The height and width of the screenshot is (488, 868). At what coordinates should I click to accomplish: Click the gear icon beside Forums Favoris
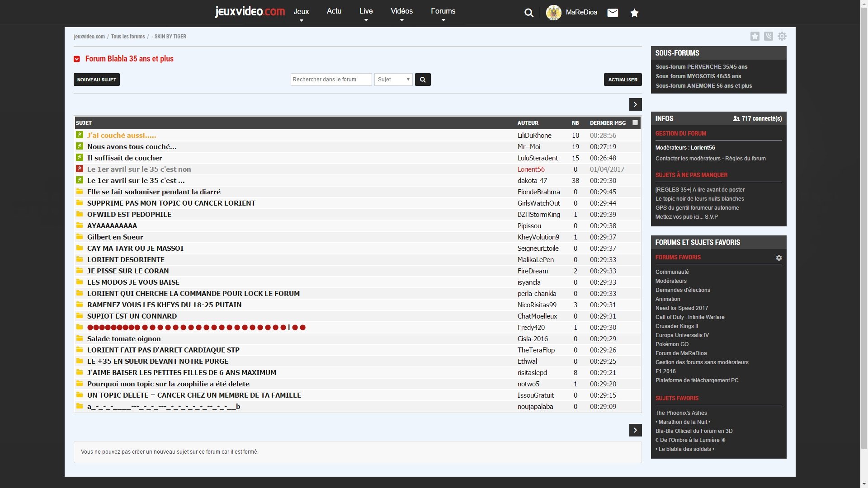[778, 258]
